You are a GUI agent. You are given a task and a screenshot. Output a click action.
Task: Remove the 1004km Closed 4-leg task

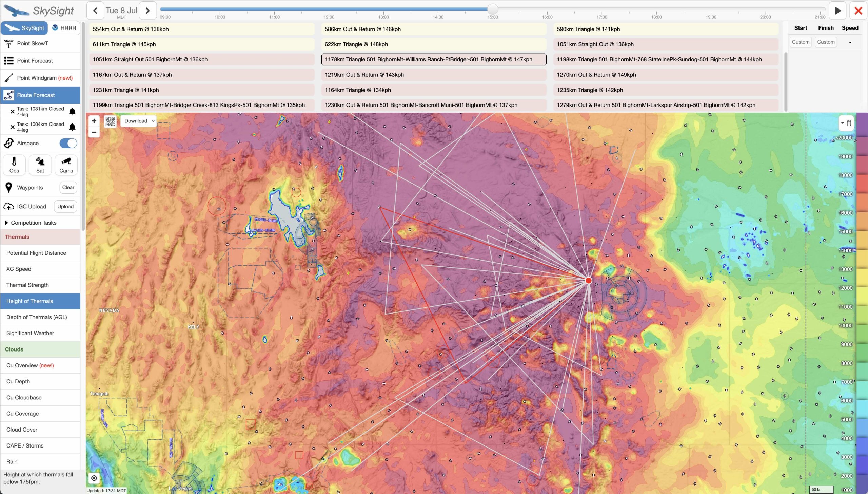tap(12, 127)
